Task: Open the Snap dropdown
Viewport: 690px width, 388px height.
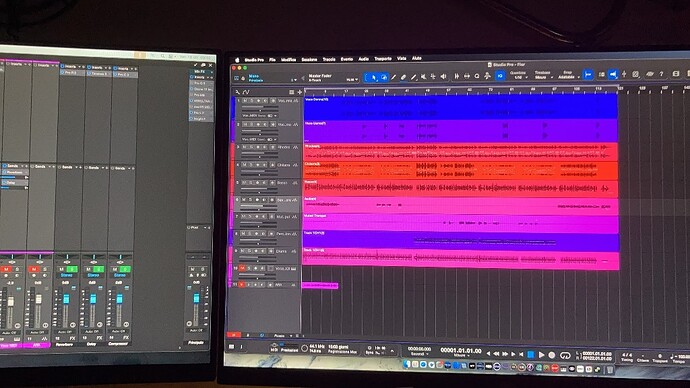Action: tap(567, 75)
